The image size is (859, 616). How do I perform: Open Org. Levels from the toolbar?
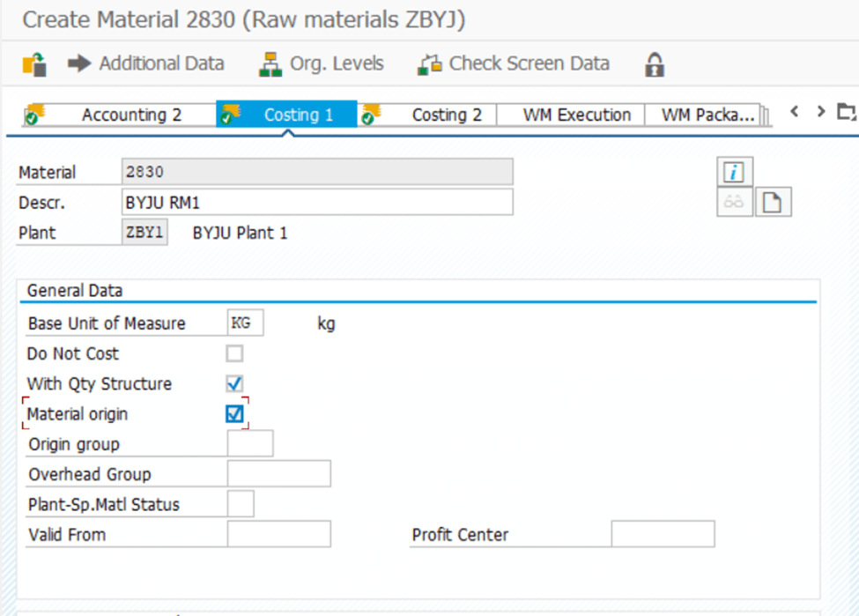(x=322, y=63)
